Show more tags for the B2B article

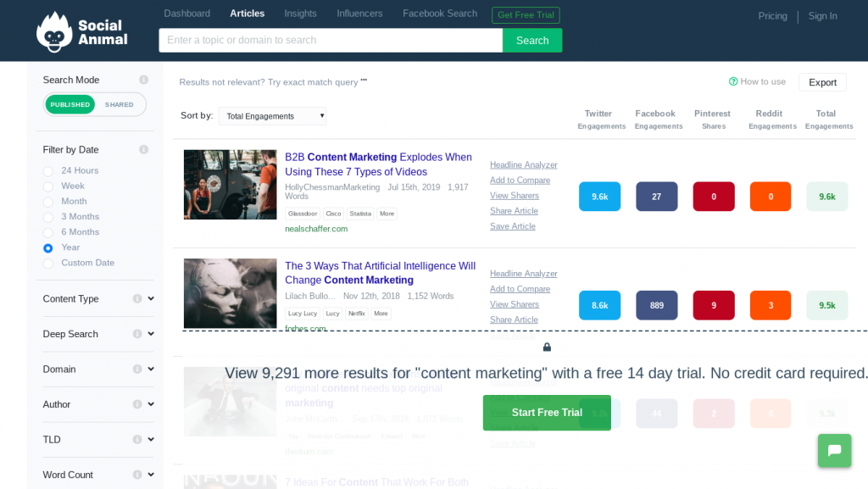tap(387, 214)
